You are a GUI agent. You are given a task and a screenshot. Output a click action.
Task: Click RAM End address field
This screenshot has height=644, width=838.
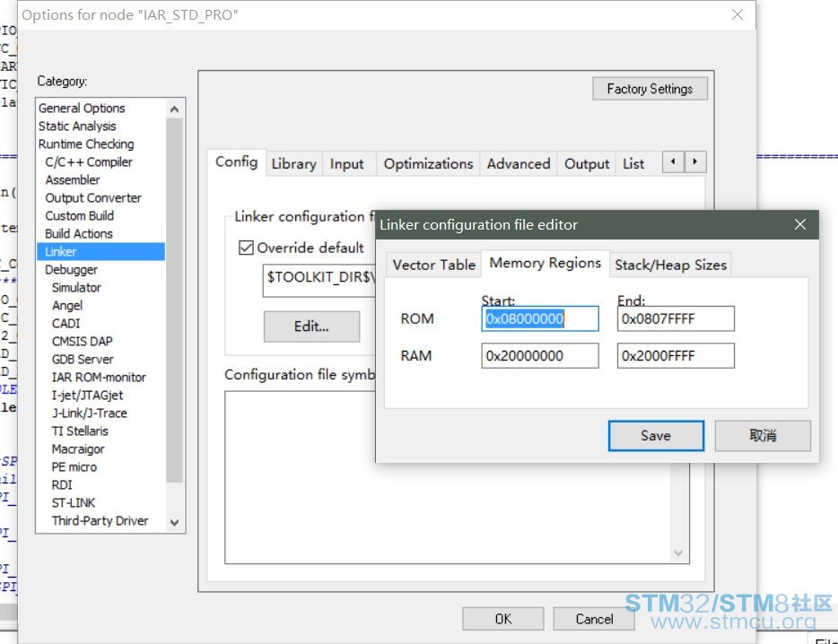[676, 355]
